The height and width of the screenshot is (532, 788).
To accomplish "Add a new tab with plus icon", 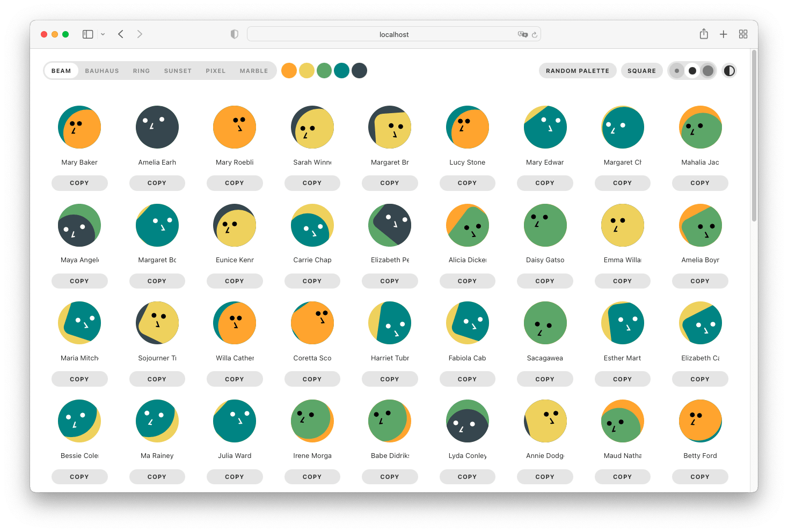I will pyautogui.click(x=724, y=34).
